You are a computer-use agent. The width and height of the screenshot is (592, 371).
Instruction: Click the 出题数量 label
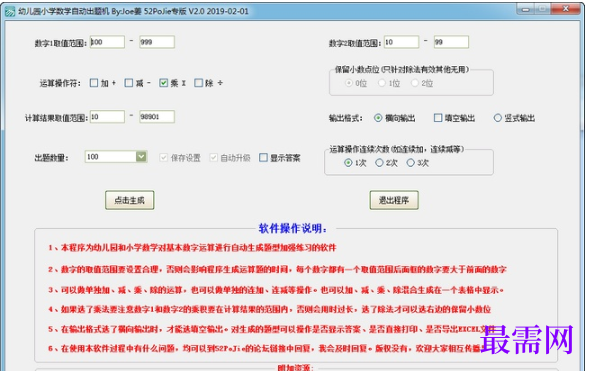[x=51, y=158]
